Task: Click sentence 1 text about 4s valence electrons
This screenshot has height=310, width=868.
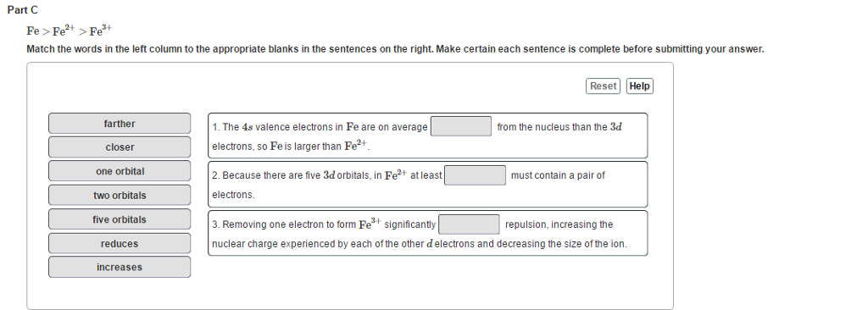Action: tap(320, 127)
